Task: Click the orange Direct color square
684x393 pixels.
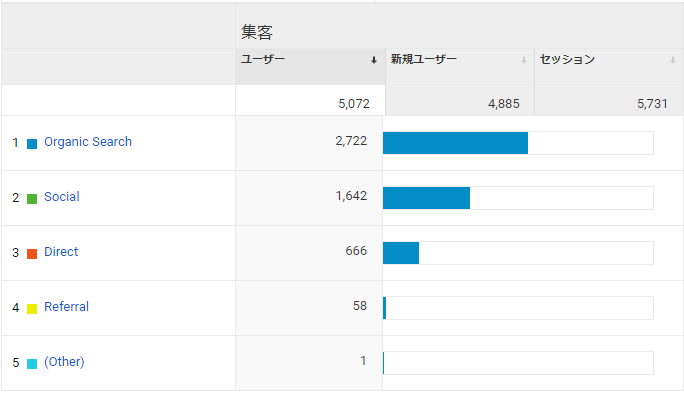Action: 32,253
